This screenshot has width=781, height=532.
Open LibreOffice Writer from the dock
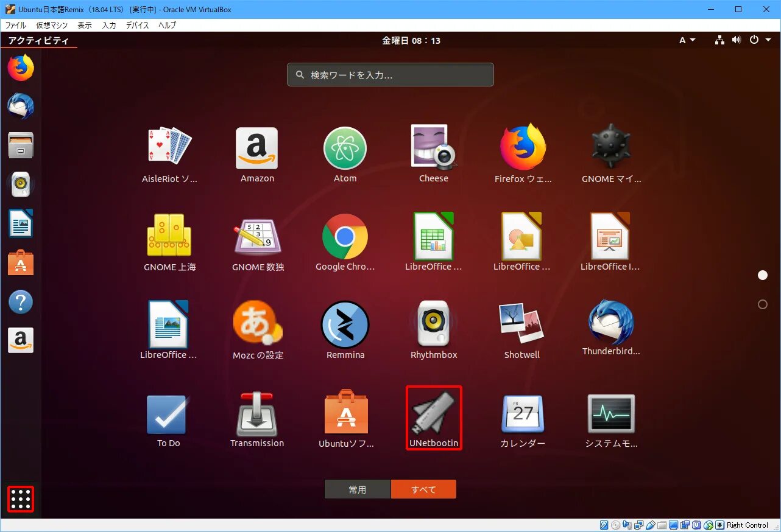(21, 223)
